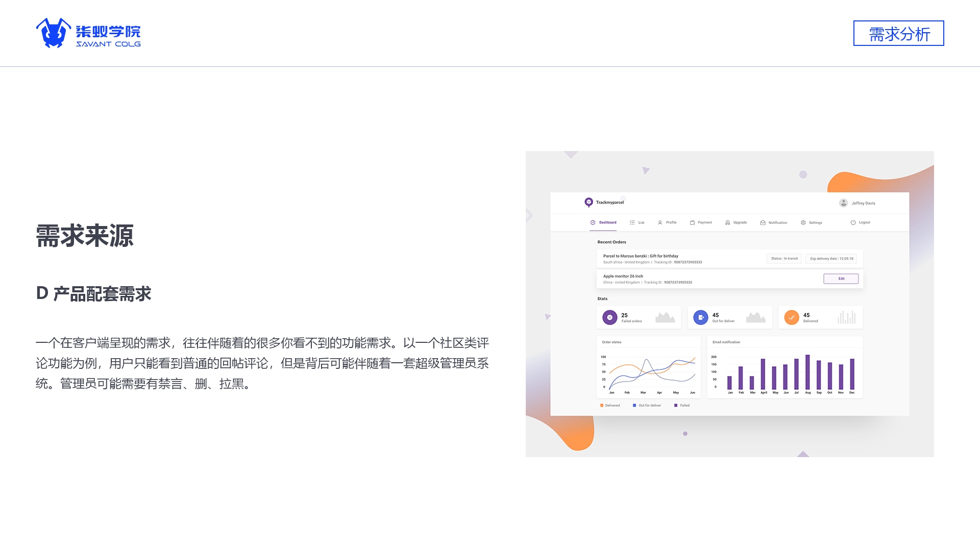The height and width of the screenshot is (551, 980).
Task: Click Status In transit badge
Action: click(784, 259)
